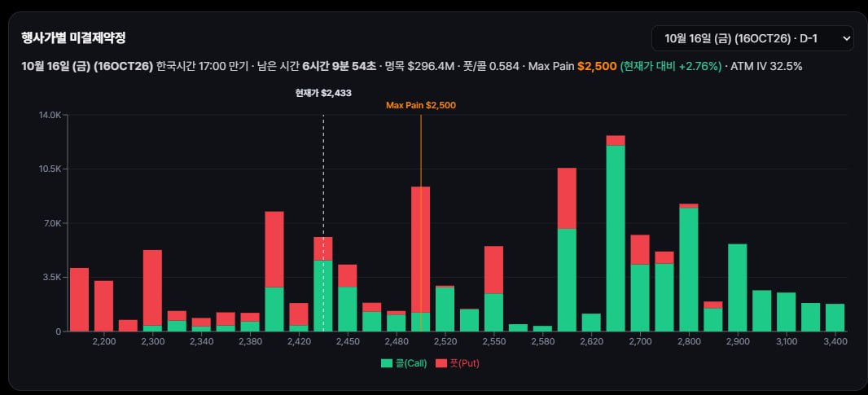
Task: Click the 2,700 x-axis strike label
Action: click(640, 342)
